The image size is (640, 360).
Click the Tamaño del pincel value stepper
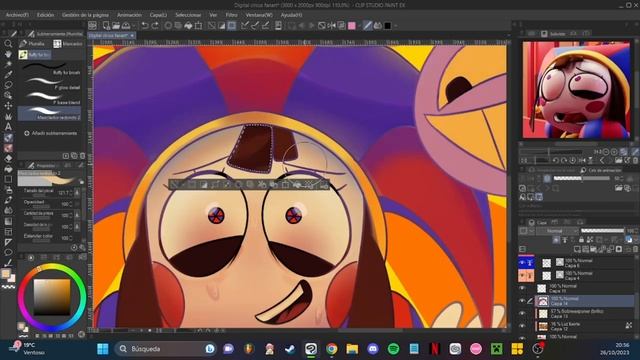click(71, 192)
